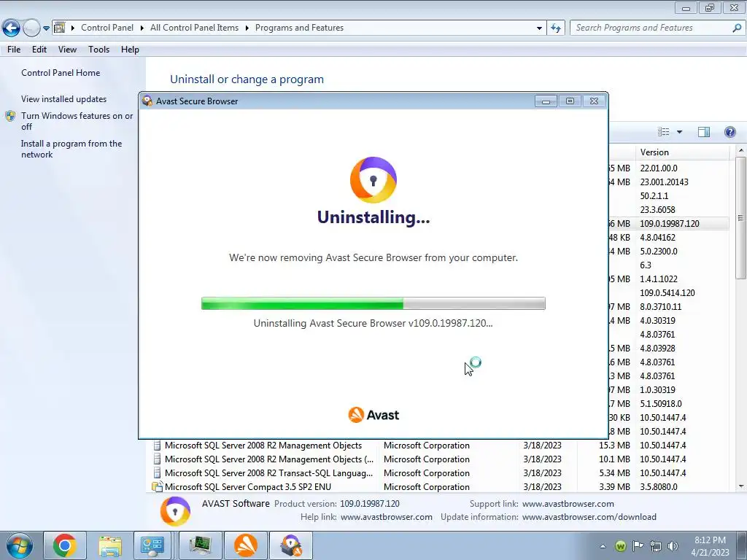This screenshot has width=747, height=560.
Task: Click the Avast brand logo at dialog bottom
Action: 373,415
